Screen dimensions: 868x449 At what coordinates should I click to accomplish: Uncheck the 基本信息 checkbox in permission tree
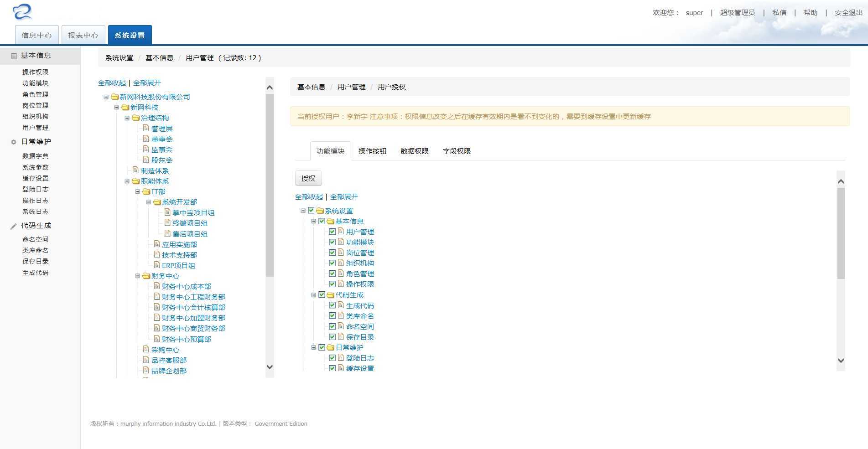(x=322, y=221)
